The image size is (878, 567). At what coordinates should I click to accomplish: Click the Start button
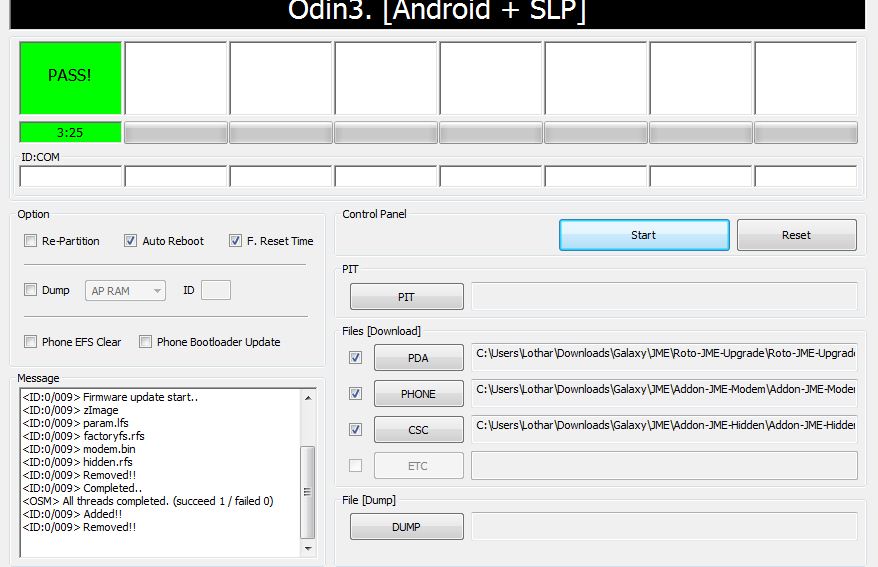coord(644,235)
